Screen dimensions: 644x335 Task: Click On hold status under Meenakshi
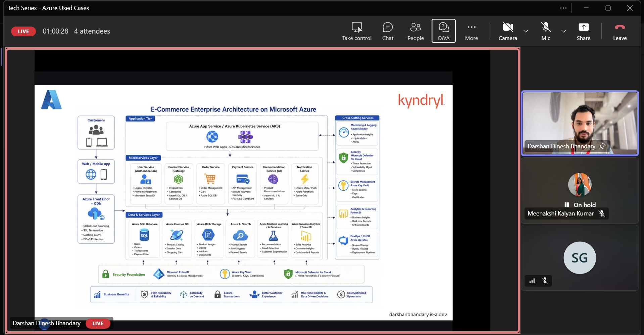[x=580, y=205]
